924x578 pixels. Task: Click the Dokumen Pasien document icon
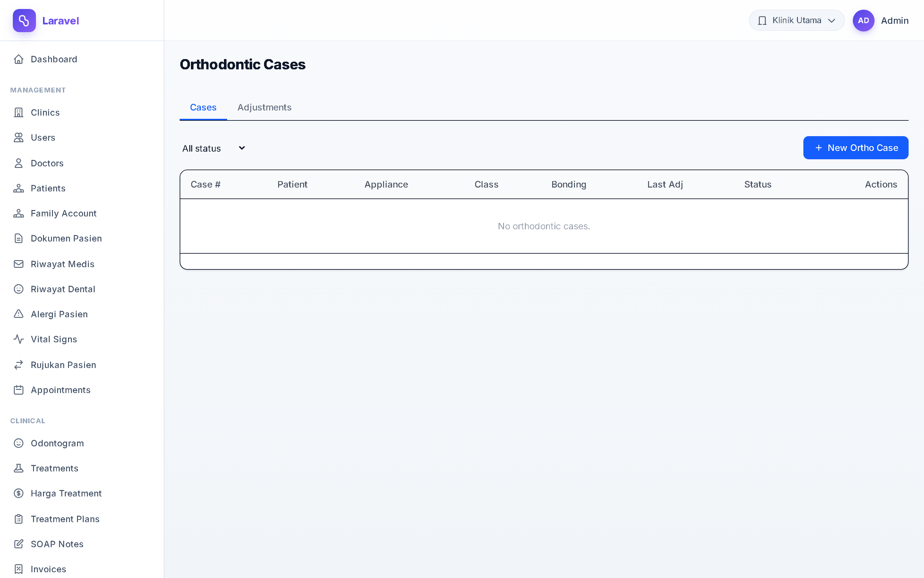pyautogui.click(x=19, y=239)
